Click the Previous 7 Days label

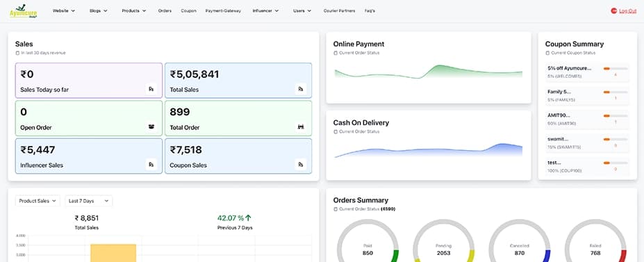[235, 227]
